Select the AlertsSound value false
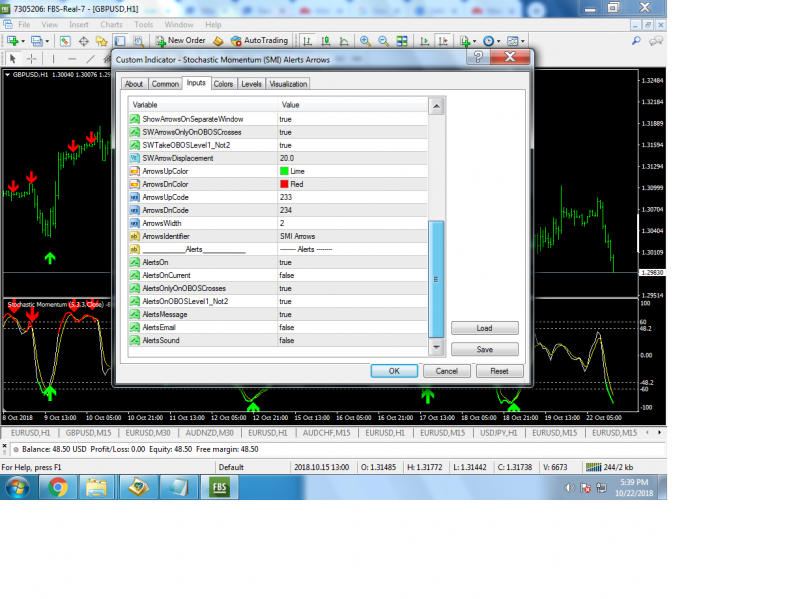 (287, 340)
